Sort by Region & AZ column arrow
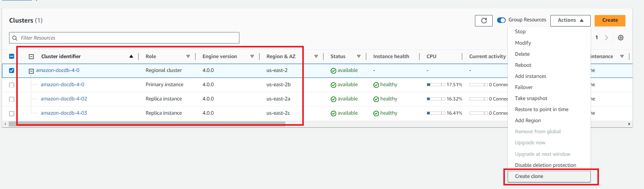The width and height of the screenshot is (644, 189). [316, 57]
